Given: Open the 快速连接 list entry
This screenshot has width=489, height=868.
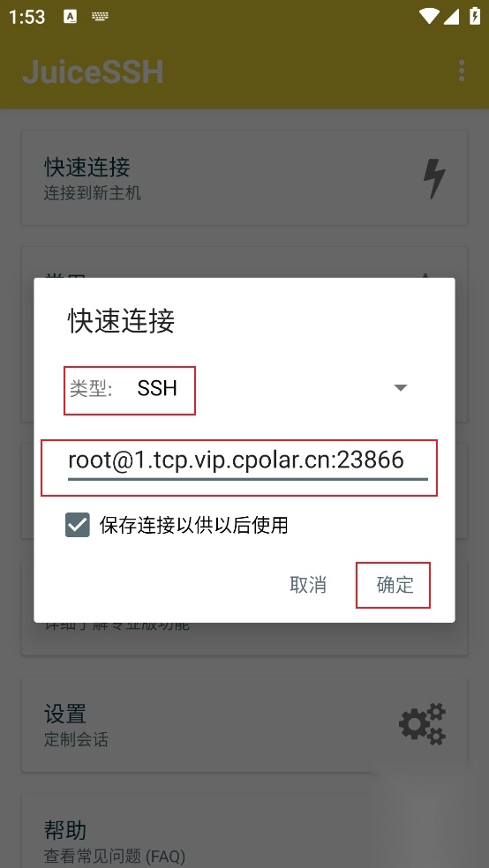Looking at the screenshot, I should tap(244, 177).
